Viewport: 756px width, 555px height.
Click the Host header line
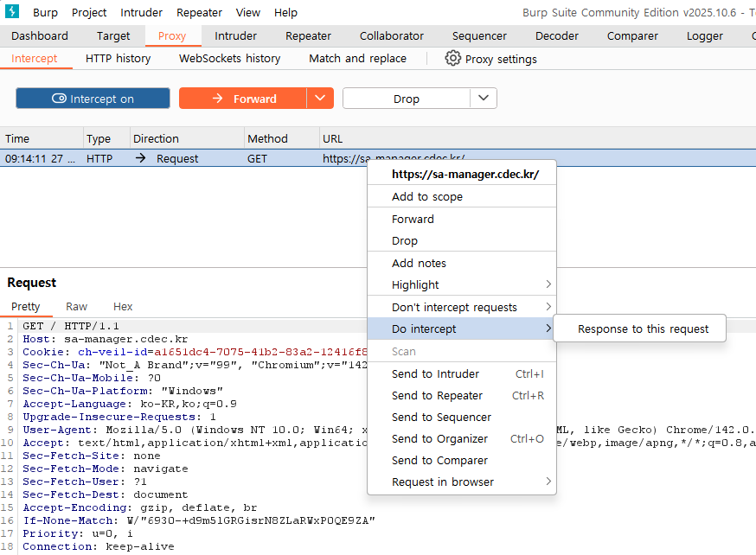pyautogui.click(x=106, y=339)
